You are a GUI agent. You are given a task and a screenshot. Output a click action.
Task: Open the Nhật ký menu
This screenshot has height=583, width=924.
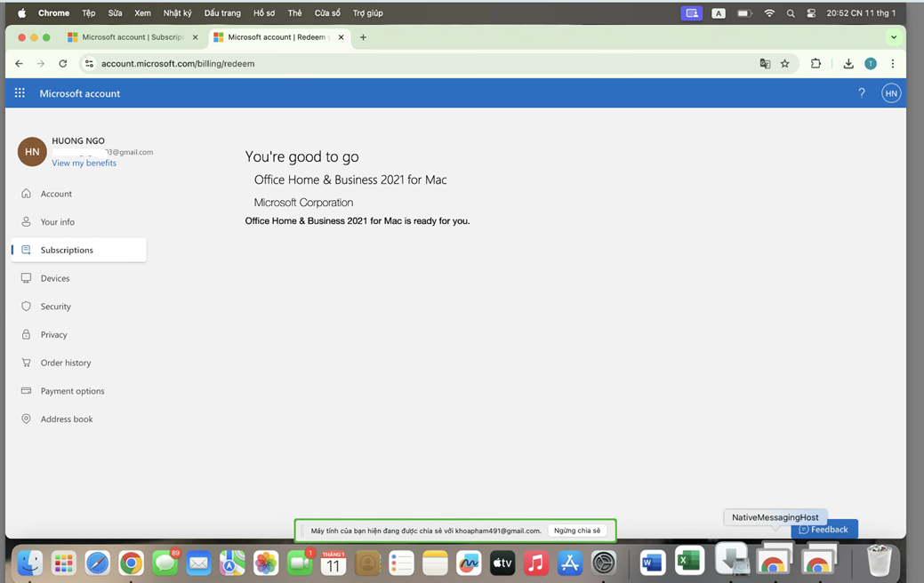coord(177,13)
